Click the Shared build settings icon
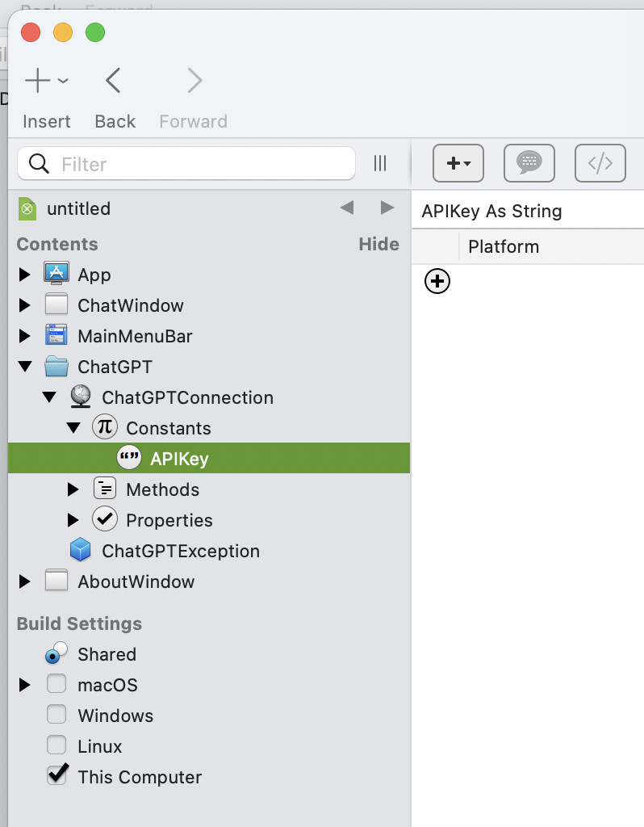The image size is (644, 827). (x=56, y=653)
